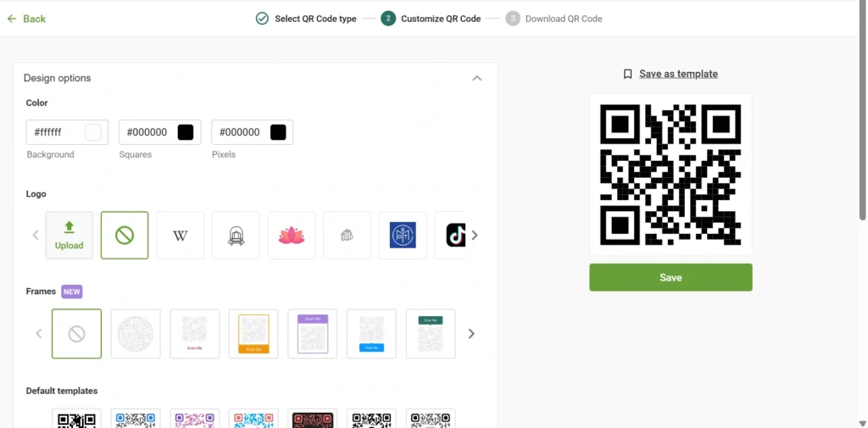Select the no-frame option

pyautogui.click(x=77, y=334)
